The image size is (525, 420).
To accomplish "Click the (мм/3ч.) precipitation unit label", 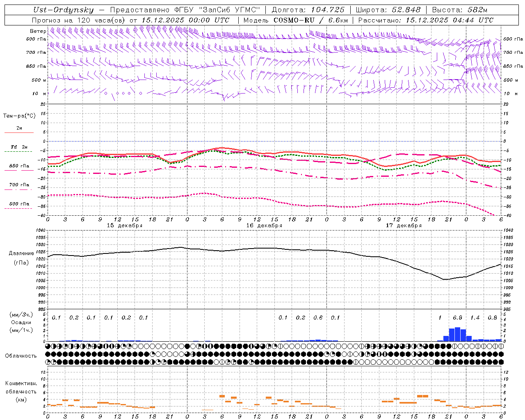I will pyautogui.click(x=21, y=315).
